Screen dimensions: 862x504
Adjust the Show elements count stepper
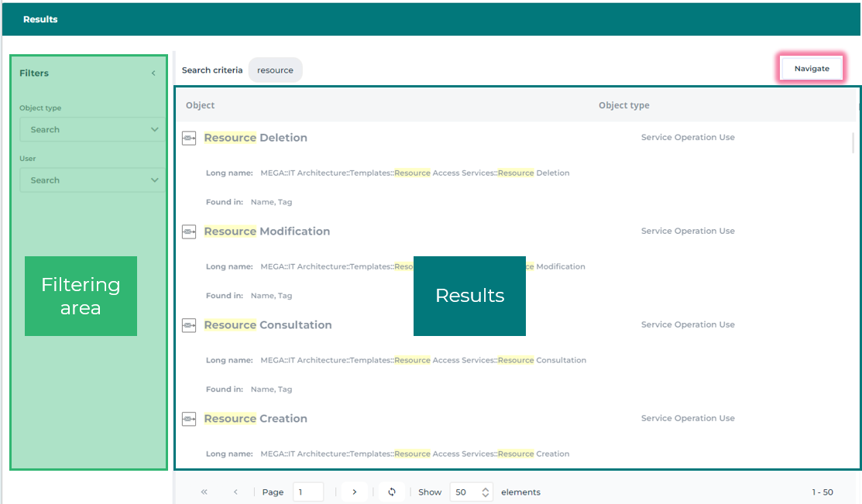coord(486,492)
